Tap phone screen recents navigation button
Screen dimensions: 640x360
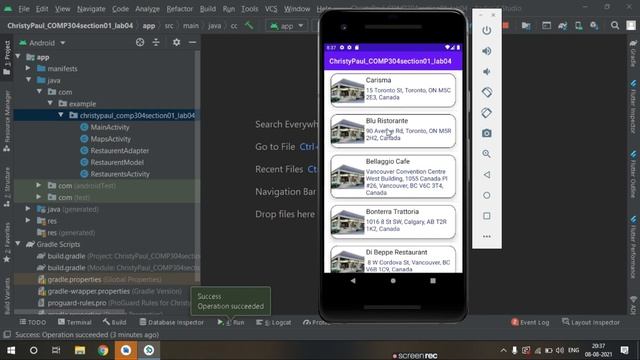click(433, 280)
